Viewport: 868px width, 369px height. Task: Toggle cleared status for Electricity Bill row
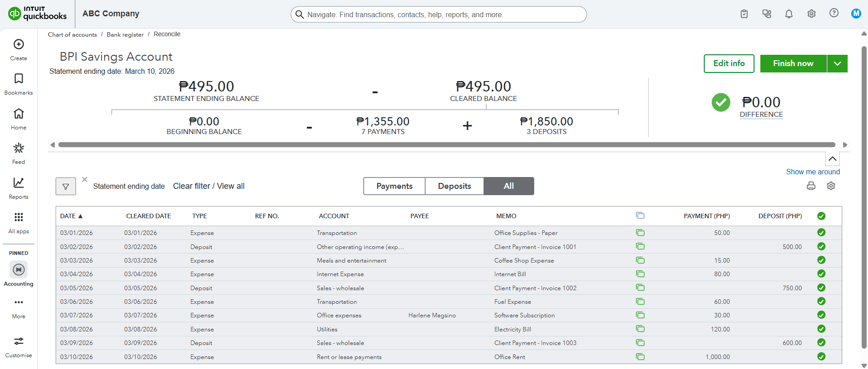click(x=821, y=329)
